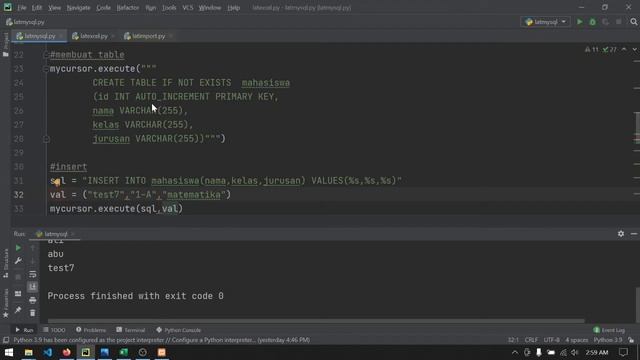This screenshot has width=640, height=360.
Task: Open the Favorites tool window star
Action: pyautogui.click(x=5, y=303)
